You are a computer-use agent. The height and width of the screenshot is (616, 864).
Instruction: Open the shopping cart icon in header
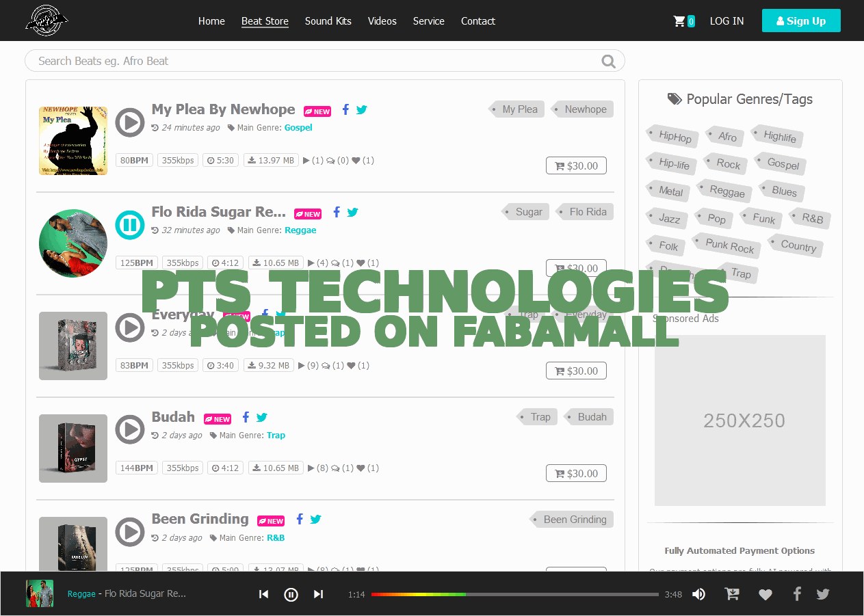679,21
